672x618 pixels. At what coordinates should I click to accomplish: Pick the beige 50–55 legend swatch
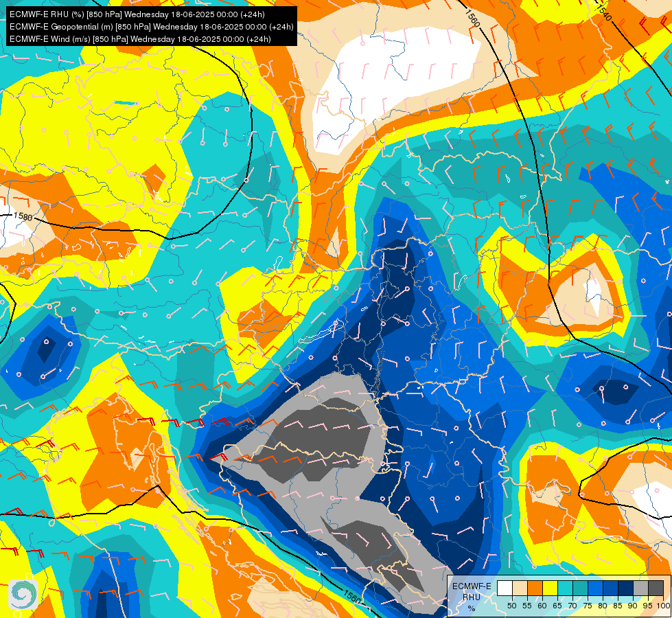click(520, 588)
